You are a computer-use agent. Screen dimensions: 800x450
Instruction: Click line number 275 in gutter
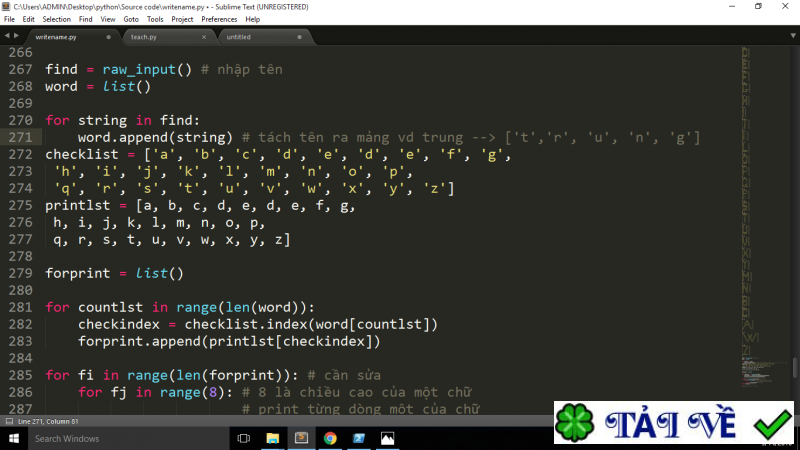tap(20, 206)
